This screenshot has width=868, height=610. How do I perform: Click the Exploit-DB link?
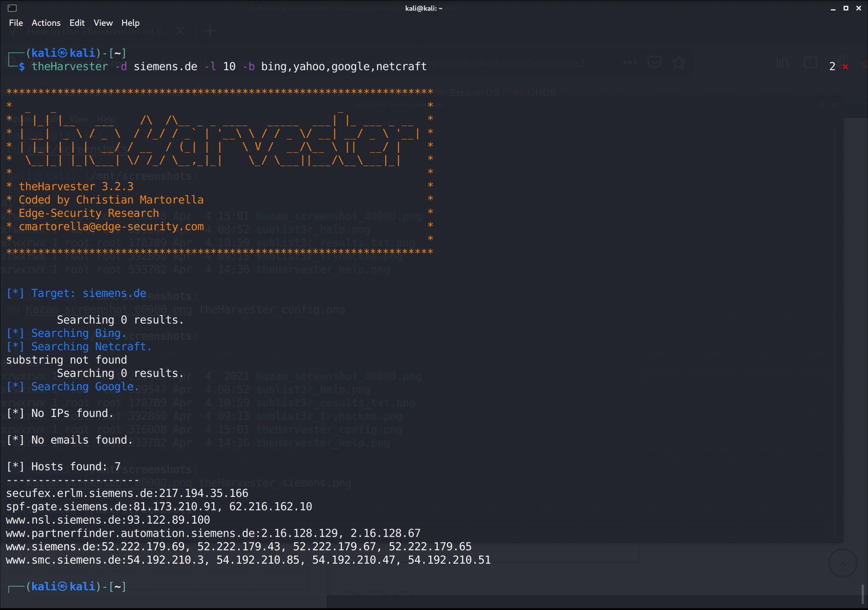pyautogui.click(x=475, y=92)
